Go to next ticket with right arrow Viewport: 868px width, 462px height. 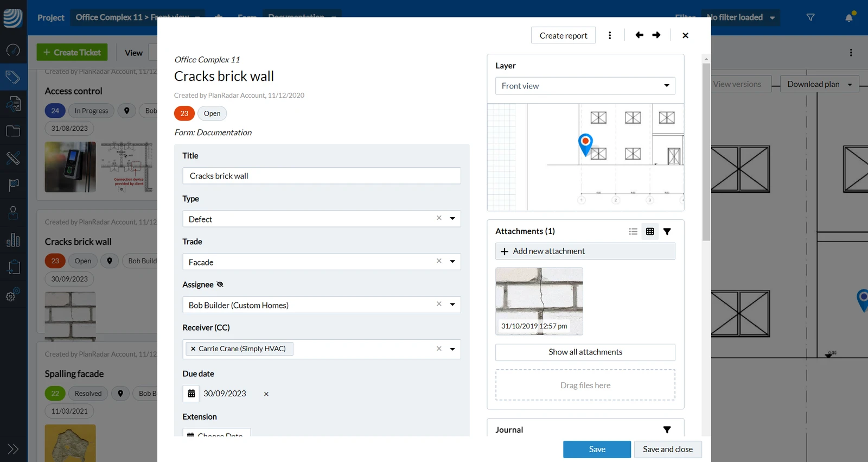point(656,35)
